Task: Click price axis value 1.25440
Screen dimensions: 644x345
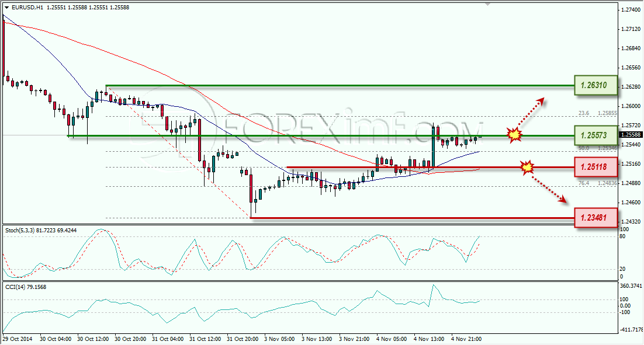Action: point(631,144)
